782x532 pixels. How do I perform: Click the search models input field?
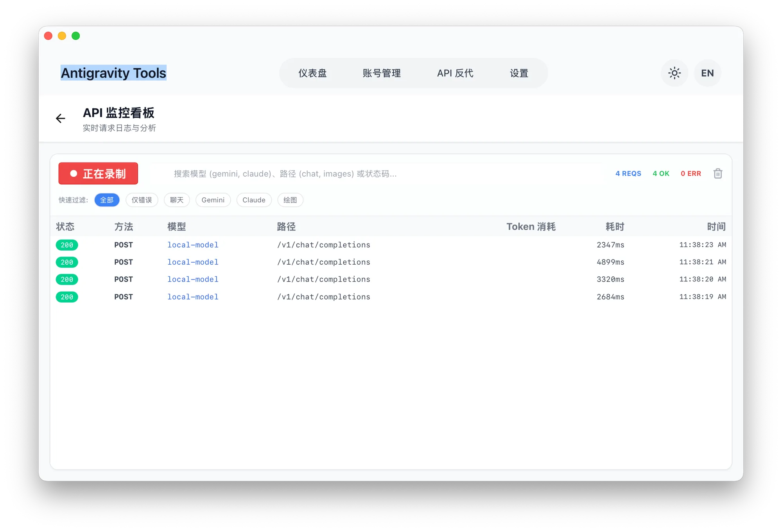click(375, 174)
